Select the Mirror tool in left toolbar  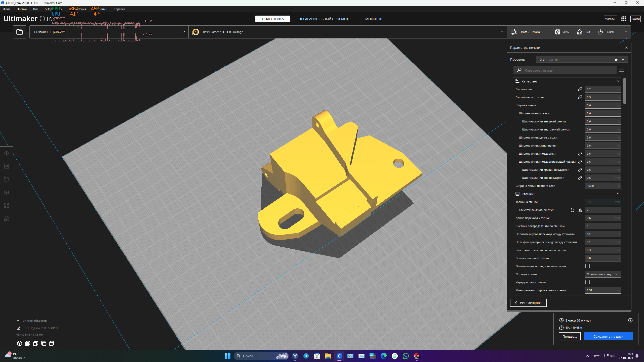click(x=7, y=192)
